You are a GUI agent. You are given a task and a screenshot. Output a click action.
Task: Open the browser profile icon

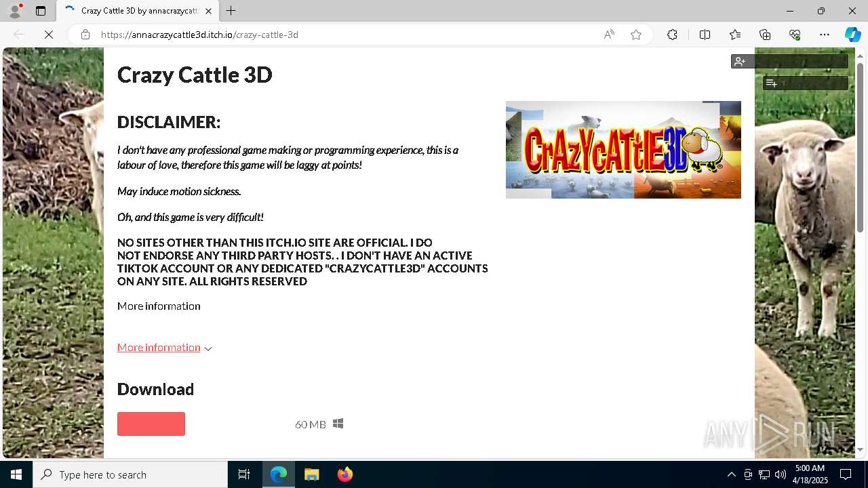(x=14, y=11)
